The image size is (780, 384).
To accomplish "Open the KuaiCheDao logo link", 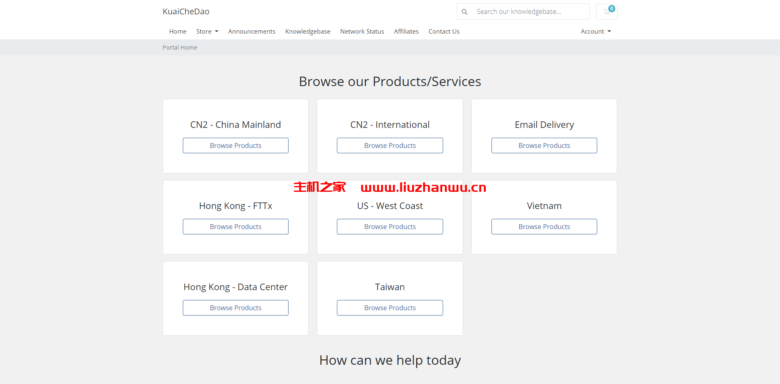I will click(x=186, y=11).
